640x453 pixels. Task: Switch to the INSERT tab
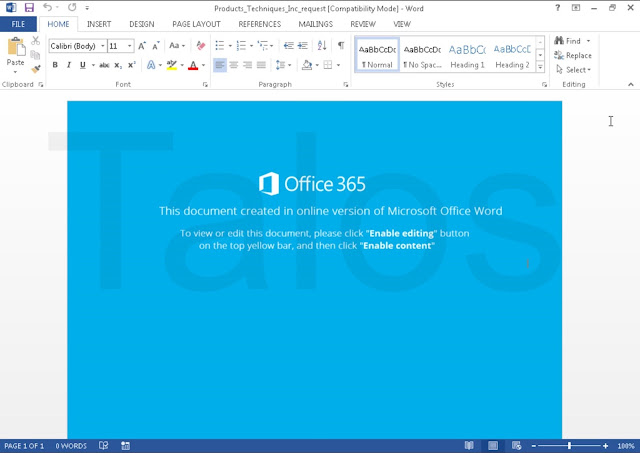pos(99,24)
